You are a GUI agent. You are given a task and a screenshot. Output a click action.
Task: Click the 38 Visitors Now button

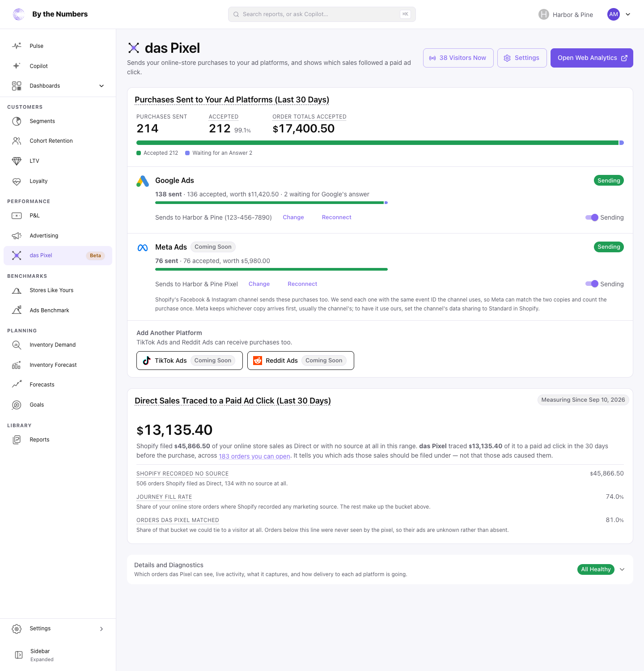[458, 58]
